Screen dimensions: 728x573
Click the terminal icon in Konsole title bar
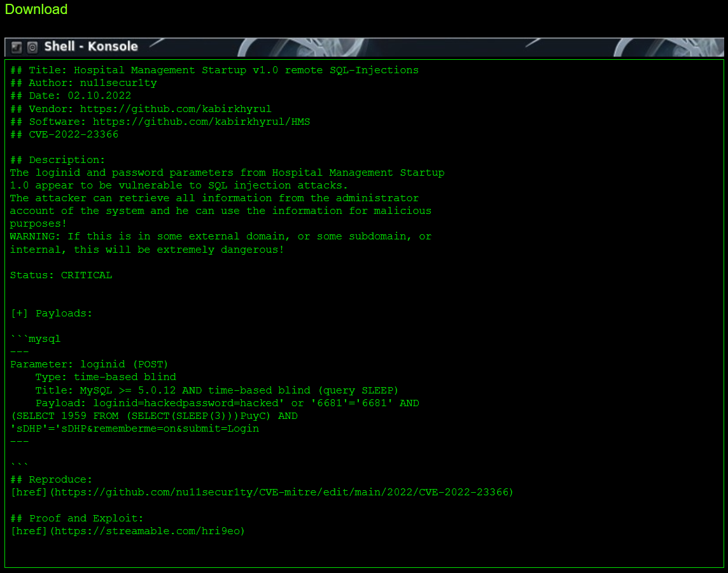(x=17, y=47)
